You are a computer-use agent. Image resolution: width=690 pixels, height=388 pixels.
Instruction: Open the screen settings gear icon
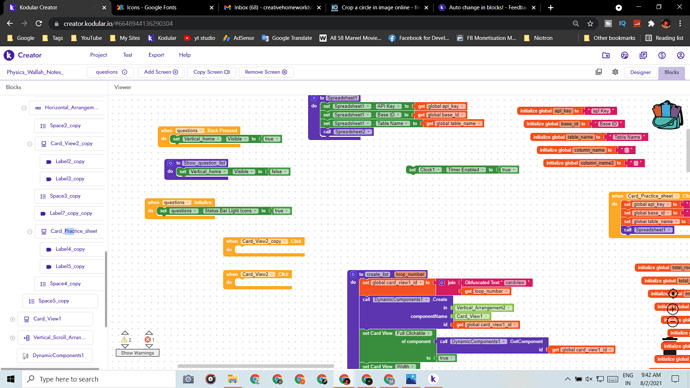click(615, 72)
